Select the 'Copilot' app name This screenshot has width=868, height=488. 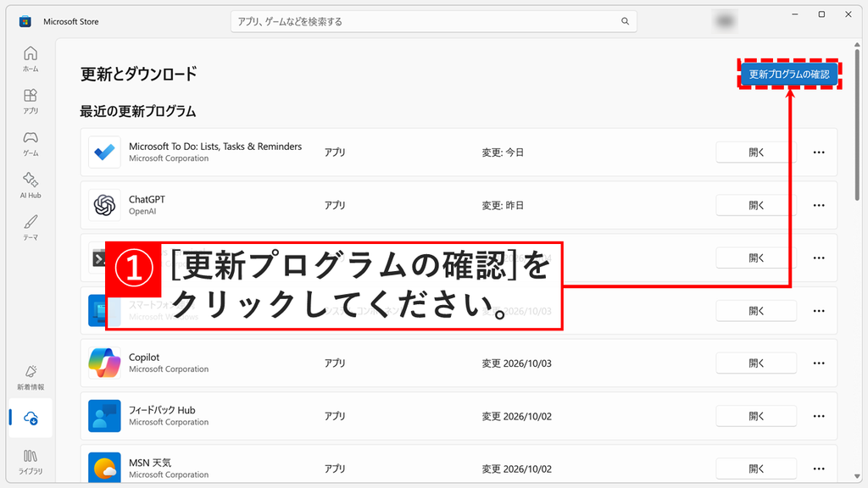click(144, 358)
